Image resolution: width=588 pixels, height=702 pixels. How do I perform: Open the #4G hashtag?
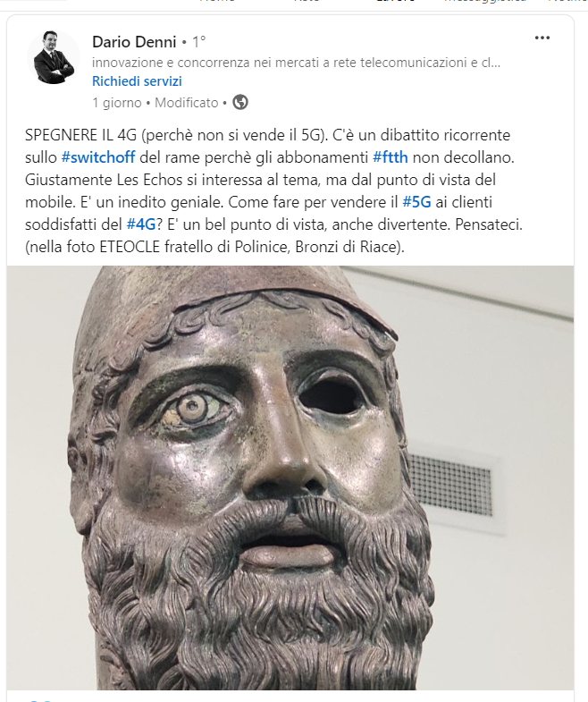click(141, 224)
